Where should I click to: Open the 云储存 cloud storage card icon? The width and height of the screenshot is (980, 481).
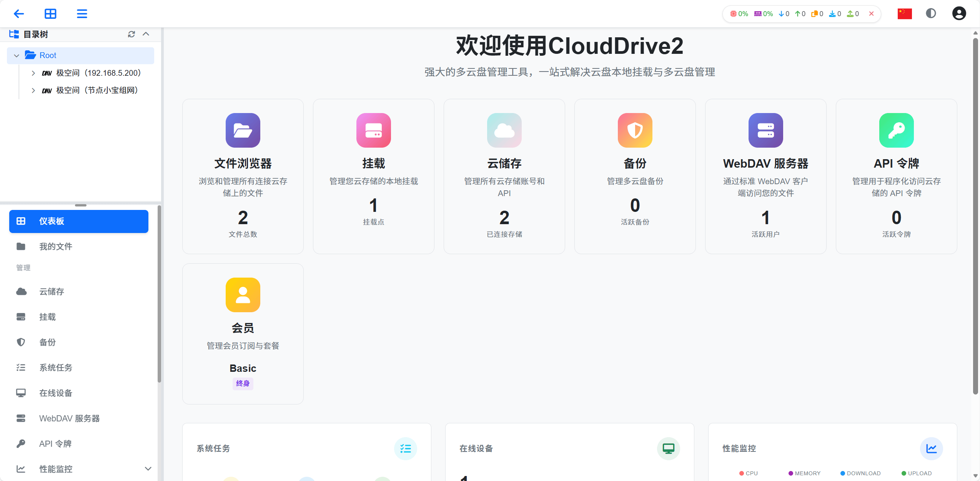coord(504,130)
